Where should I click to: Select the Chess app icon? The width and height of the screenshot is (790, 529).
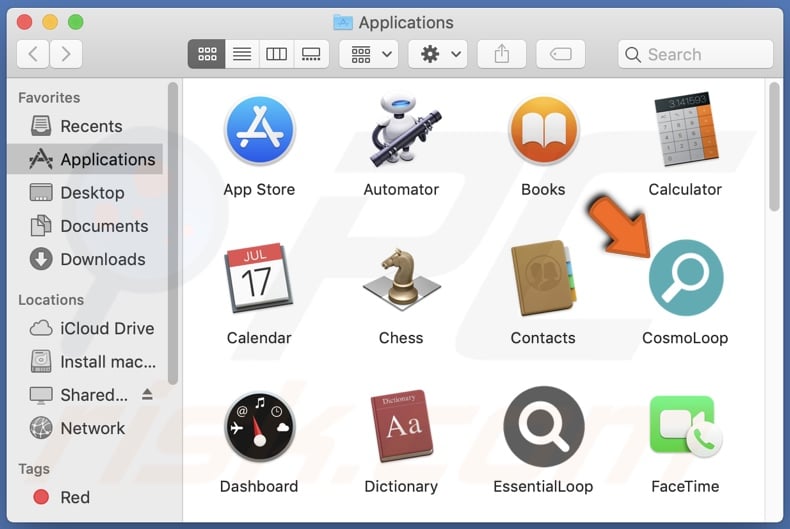[x=402, y=279]
